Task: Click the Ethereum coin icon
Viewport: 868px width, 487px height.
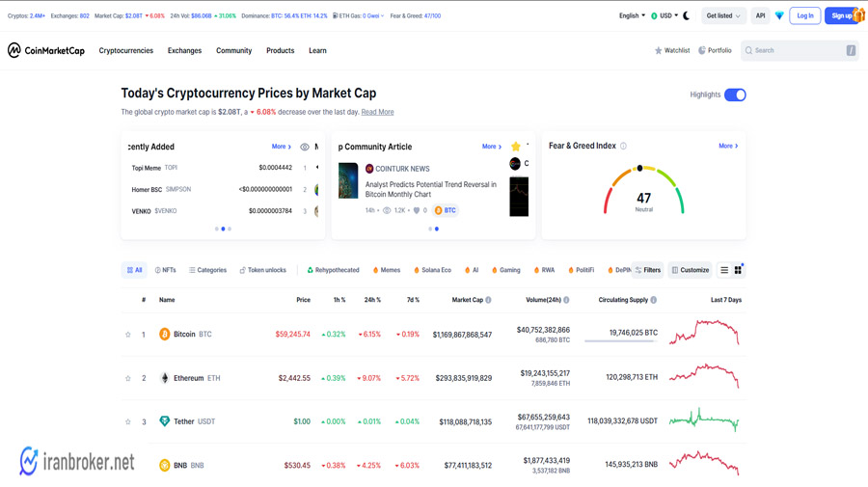Action: 164,378
